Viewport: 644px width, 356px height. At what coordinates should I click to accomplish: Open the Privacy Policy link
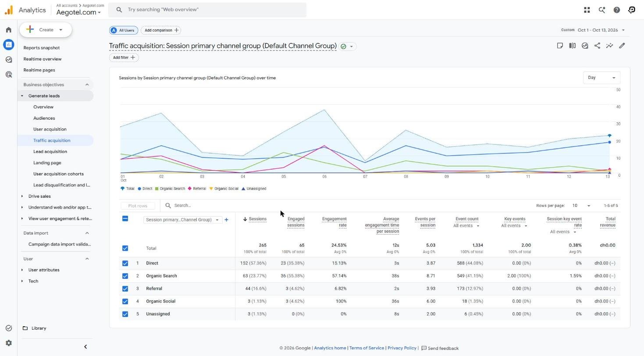pyautogui.click(x=402, y=348)
